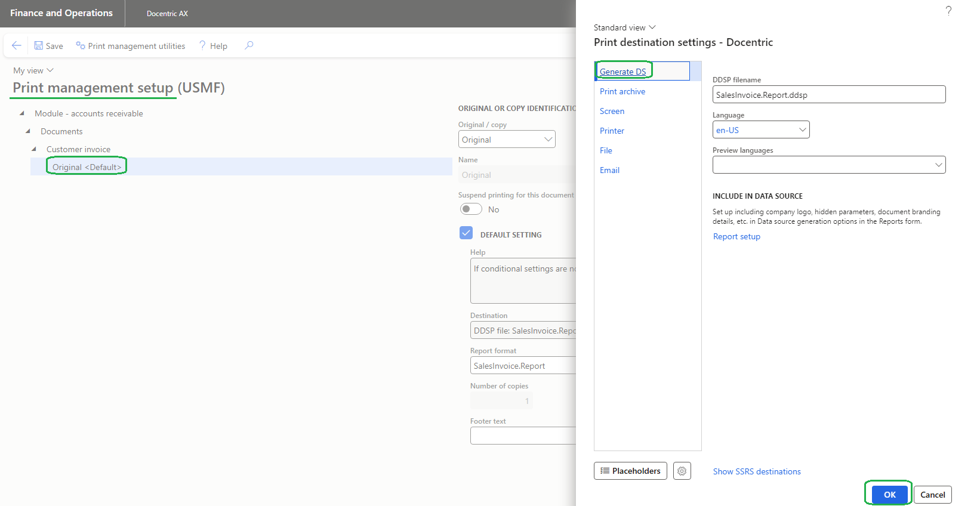
Task: Click the Name field showing Original
Action: 517,174
